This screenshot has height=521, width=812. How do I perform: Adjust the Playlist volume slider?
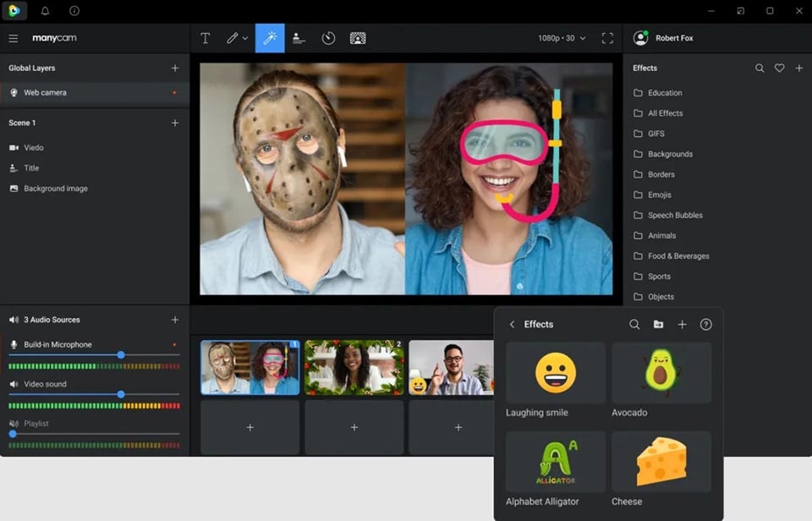[x=13, y=434]
